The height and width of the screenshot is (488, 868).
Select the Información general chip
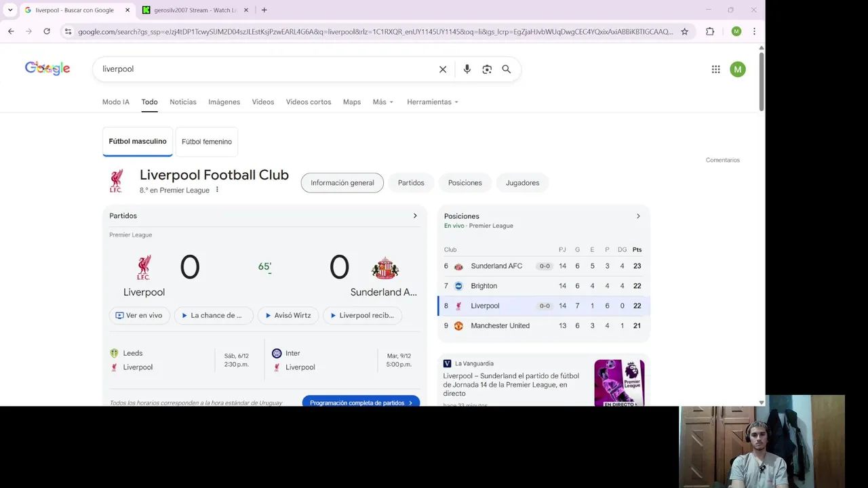(x=342, y=183)
